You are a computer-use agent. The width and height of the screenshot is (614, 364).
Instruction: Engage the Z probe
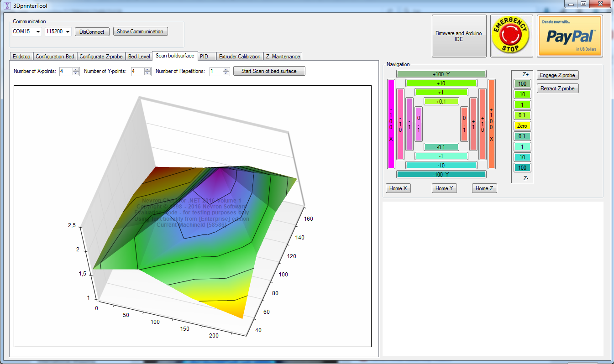click(x=557, y=75)
